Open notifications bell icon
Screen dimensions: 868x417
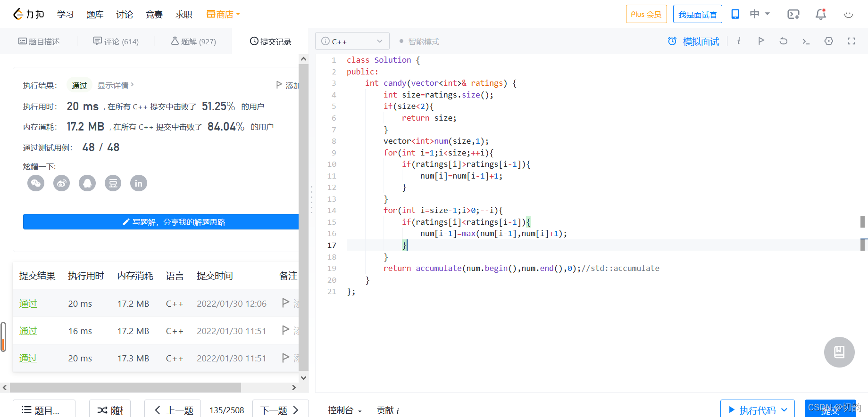click(821, 14)
